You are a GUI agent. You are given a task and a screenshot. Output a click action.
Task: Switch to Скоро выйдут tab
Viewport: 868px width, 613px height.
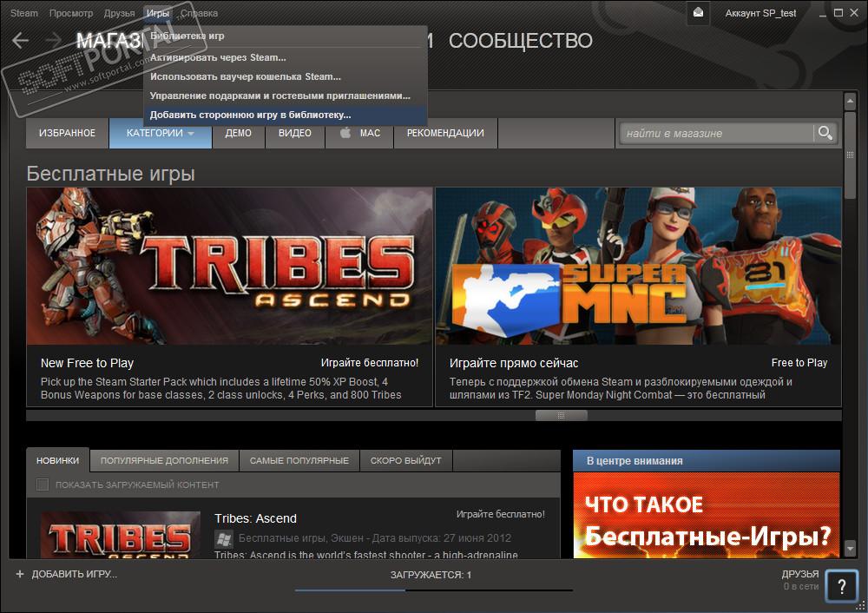pos(405,461)
